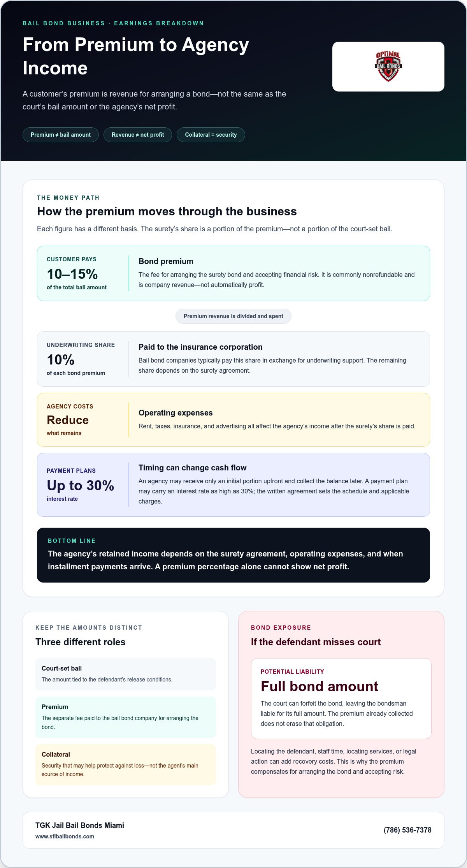Select the Premium role item
This screenshot has height=868, width=467.
(126, 717)
